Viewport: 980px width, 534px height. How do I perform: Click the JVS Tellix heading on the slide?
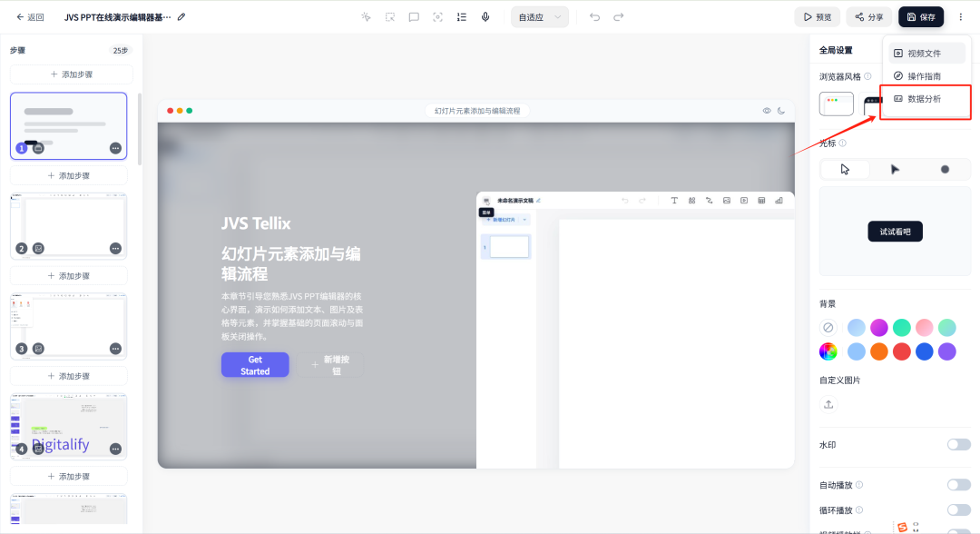(256, 223)
